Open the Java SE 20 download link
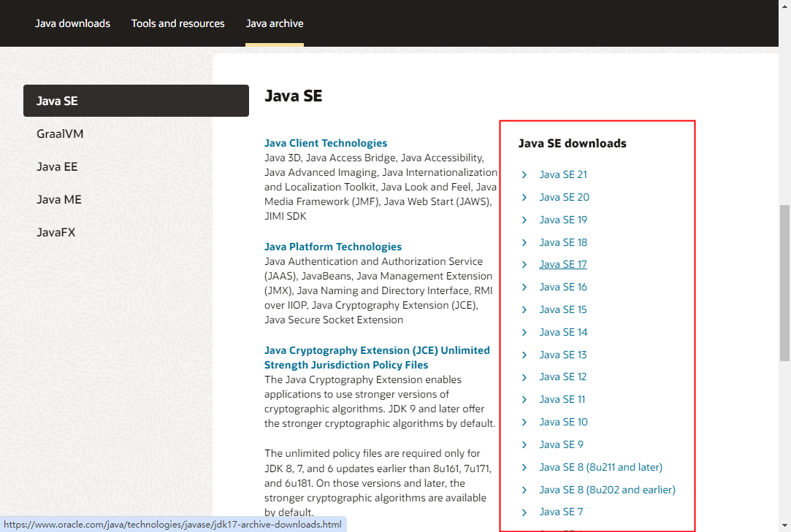The height and width of the screenshot is (532, 791). point(564,197)
